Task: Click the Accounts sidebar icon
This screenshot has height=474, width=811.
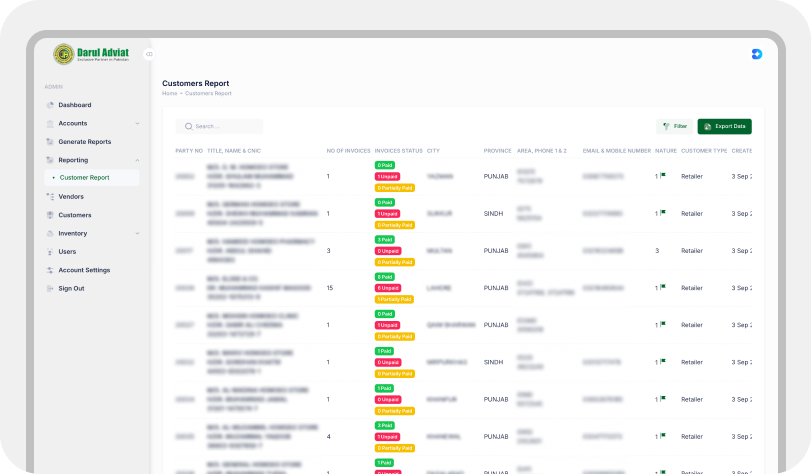Action: click(50, 124)
